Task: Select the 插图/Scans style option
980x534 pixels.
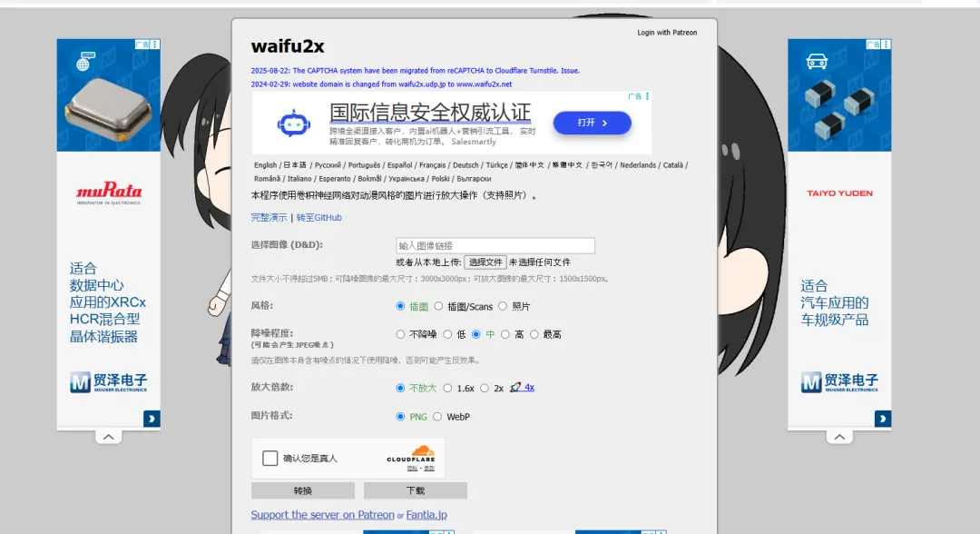Action: pos(439,306)
